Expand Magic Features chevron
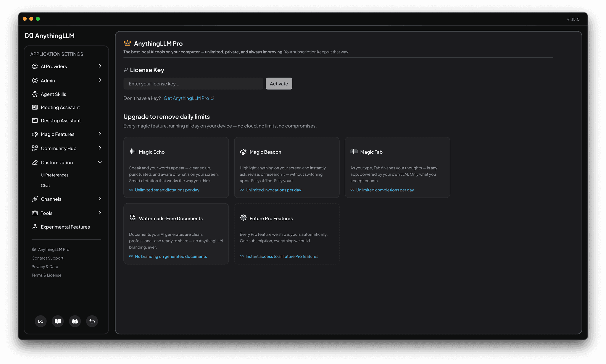The height and width of the screenshot is (364, 606). click(x=100, y=134)
